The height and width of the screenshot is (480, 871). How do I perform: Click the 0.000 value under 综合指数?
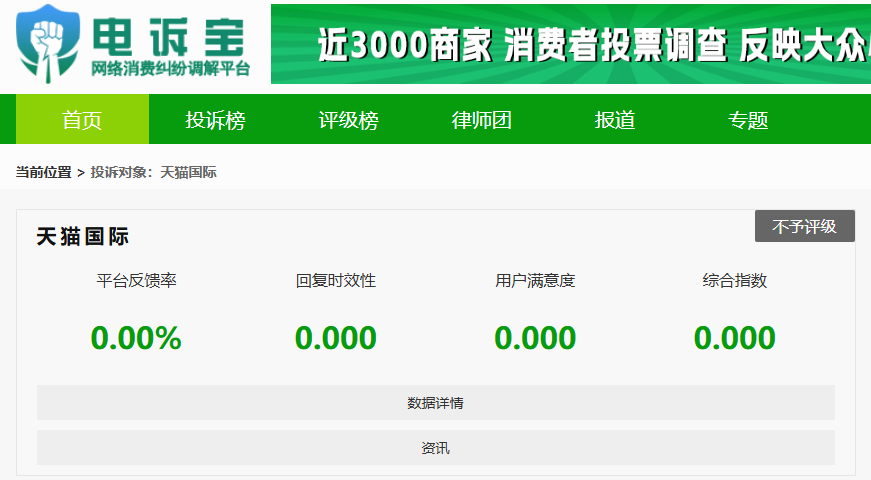(734, 338)
